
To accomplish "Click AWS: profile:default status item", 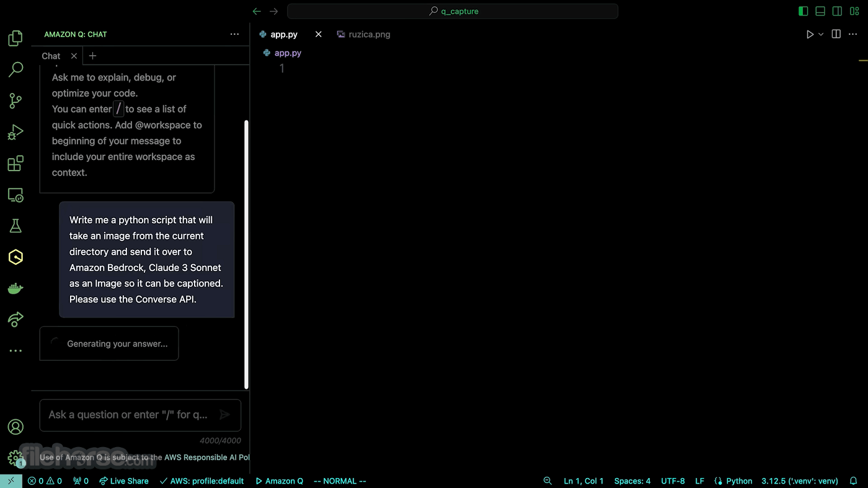I will coord(201,481).
